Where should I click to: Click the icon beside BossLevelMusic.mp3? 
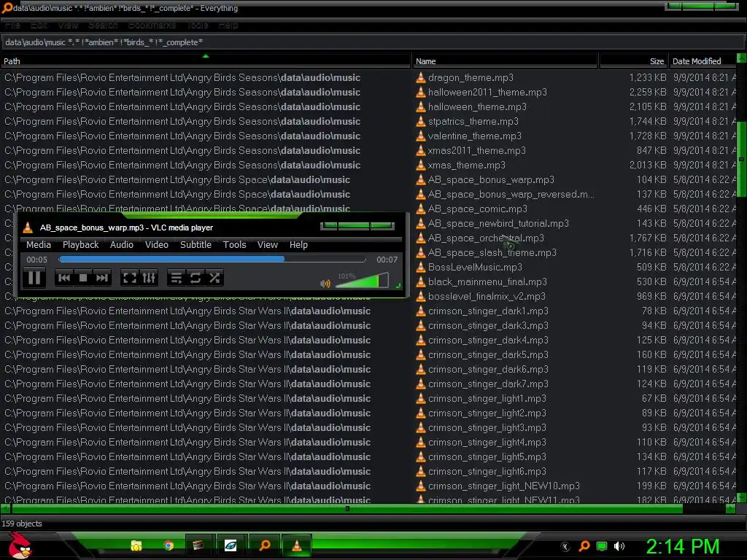click(x=421, y=267)
